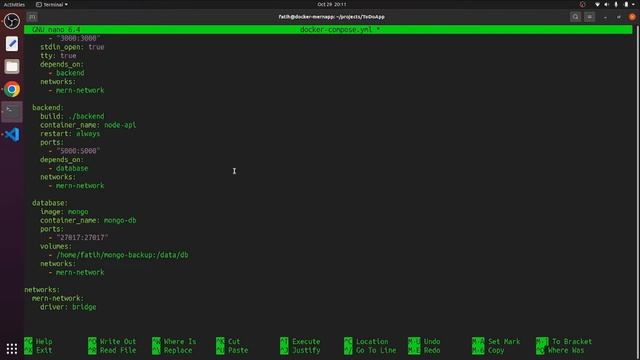Show the applications grid
This screenshot has width=640, height=360.
[12, 349]
